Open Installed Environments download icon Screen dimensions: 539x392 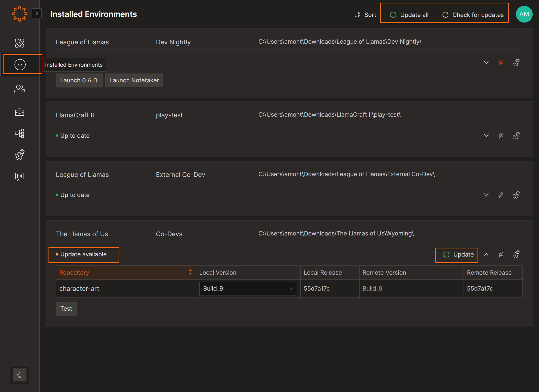[20, 64]
